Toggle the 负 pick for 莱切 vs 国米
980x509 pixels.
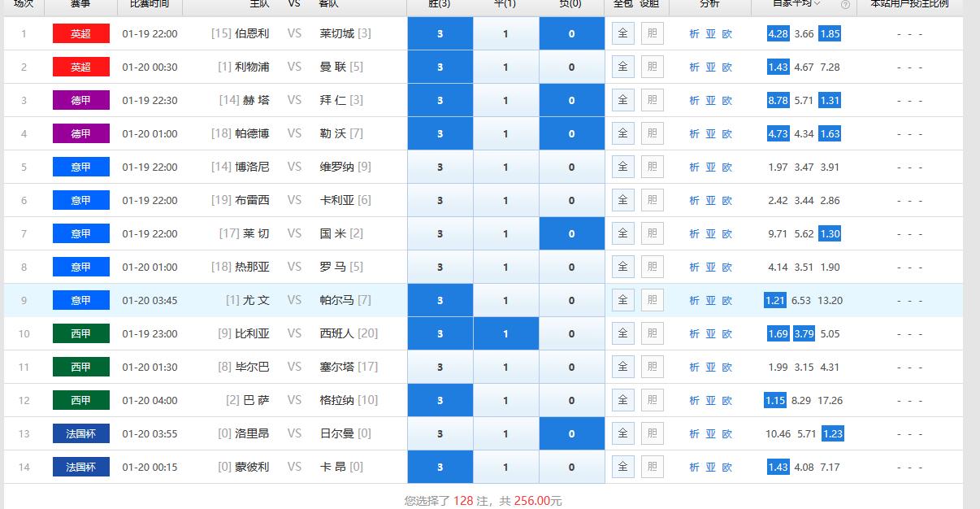[x=571, y=233]
